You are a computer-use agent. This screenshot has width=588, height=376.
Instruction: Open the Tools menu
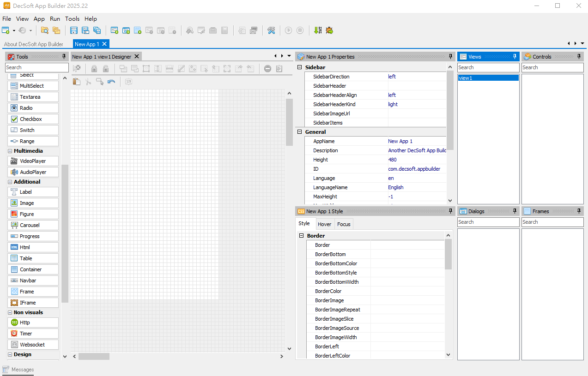pyautogui.click(x=72, y=19)
